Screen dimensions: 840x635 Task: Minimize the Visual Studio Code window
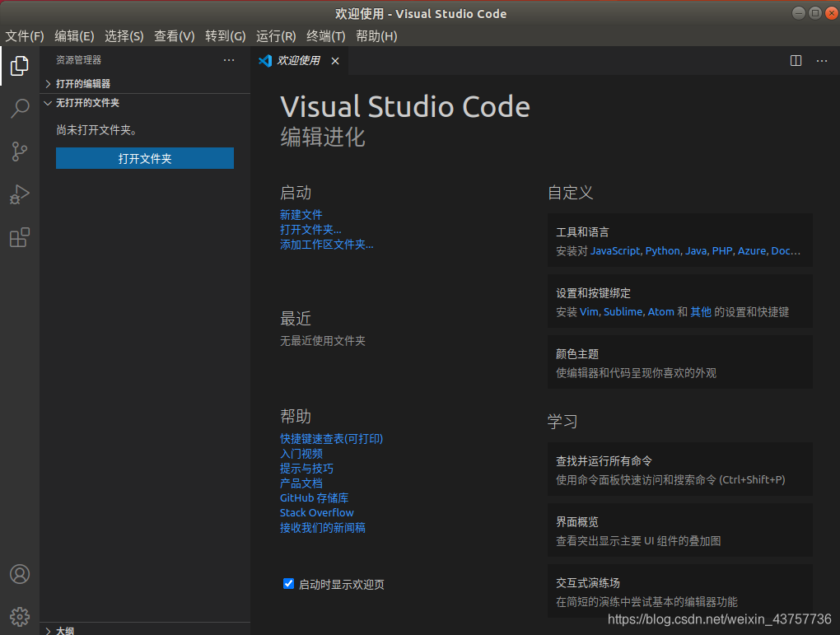tap(798, 13)
